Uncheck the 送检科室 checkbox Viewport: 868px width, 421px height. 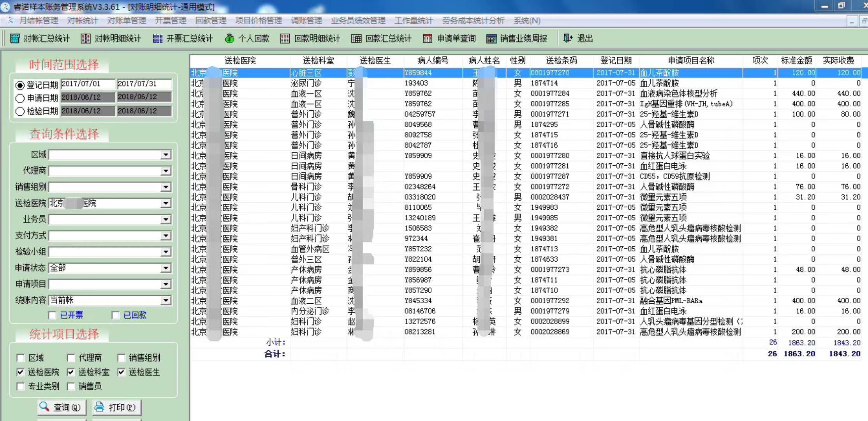pyautogui.click(x=70, y=372)
